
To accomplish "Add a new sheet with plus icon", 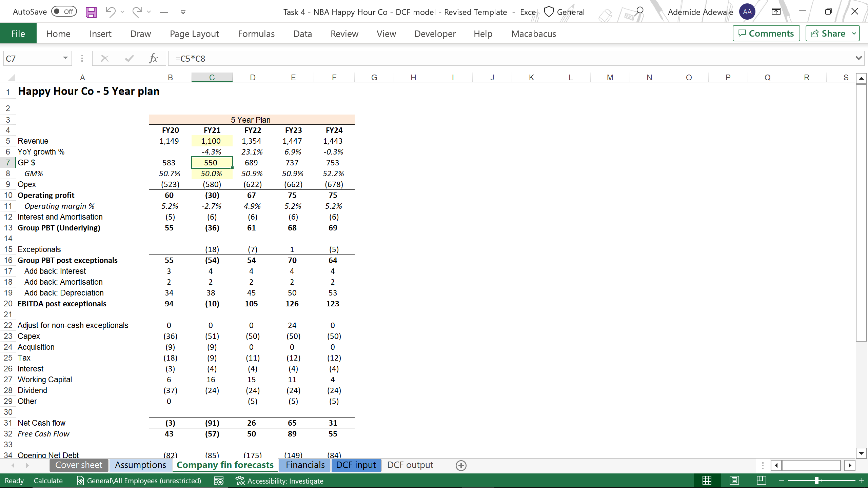I will pos(461,465).
